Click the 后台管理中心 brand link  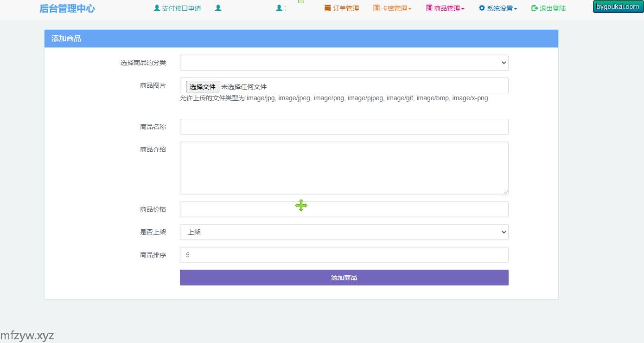[x=67, y=8]
